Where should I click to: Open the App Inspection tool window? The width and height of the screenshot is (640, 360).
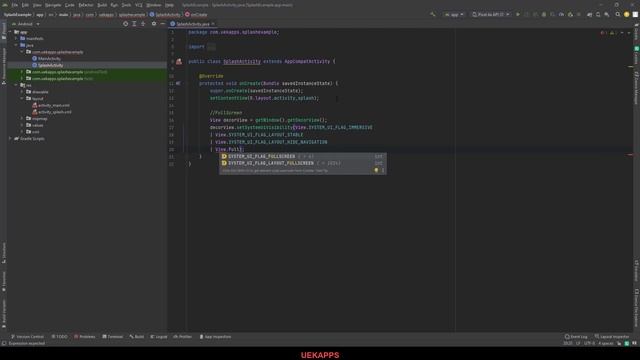click(215, 337)
